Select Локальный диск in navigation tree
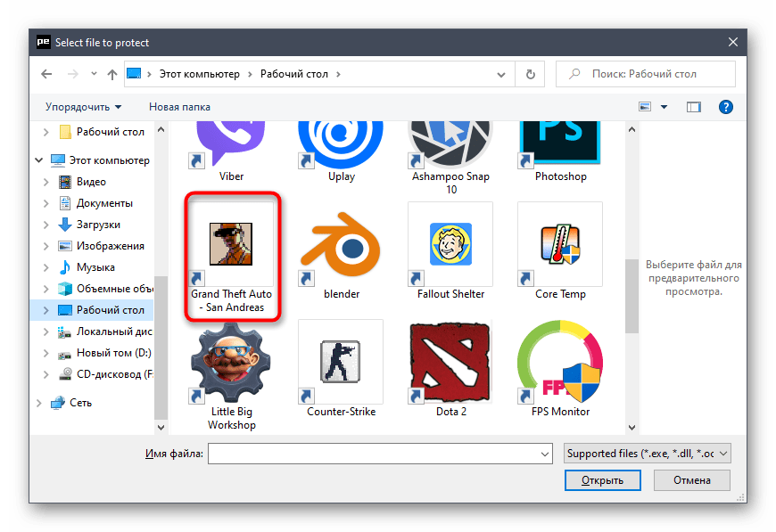 114,331
